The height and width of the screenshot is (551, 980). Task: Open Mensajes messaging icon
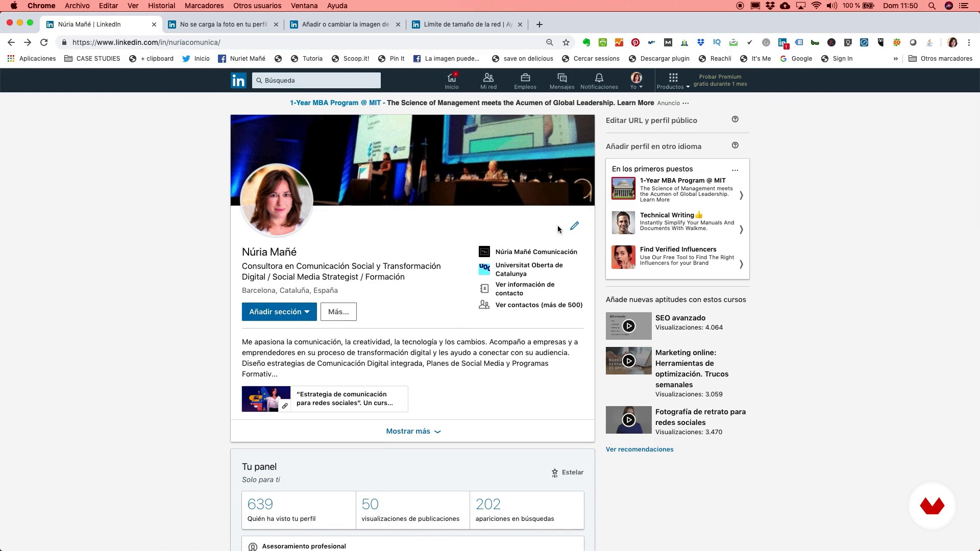[562, 81]
